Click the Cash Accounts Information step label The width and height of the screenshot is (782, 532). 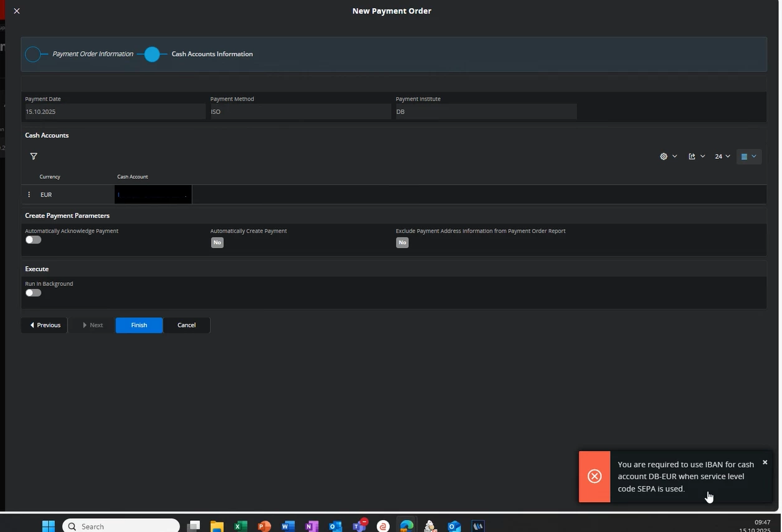point(212,54)
